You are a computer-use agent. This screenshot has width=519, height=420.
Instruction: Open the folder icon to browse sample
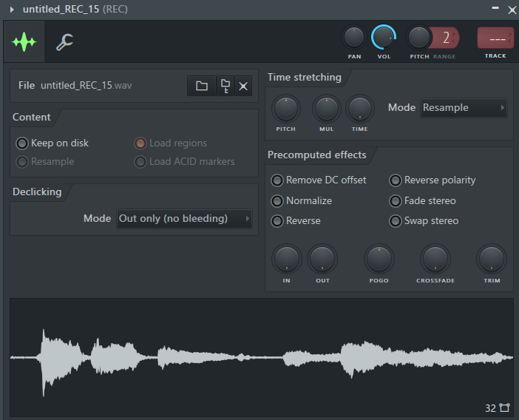pos(202,86)
